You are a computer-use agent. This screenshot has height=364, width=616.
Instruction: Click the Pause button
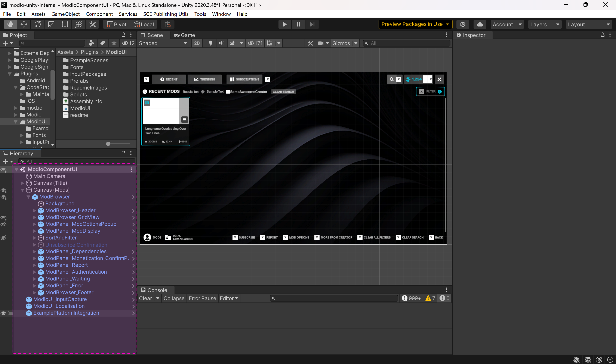pos(299,24)
